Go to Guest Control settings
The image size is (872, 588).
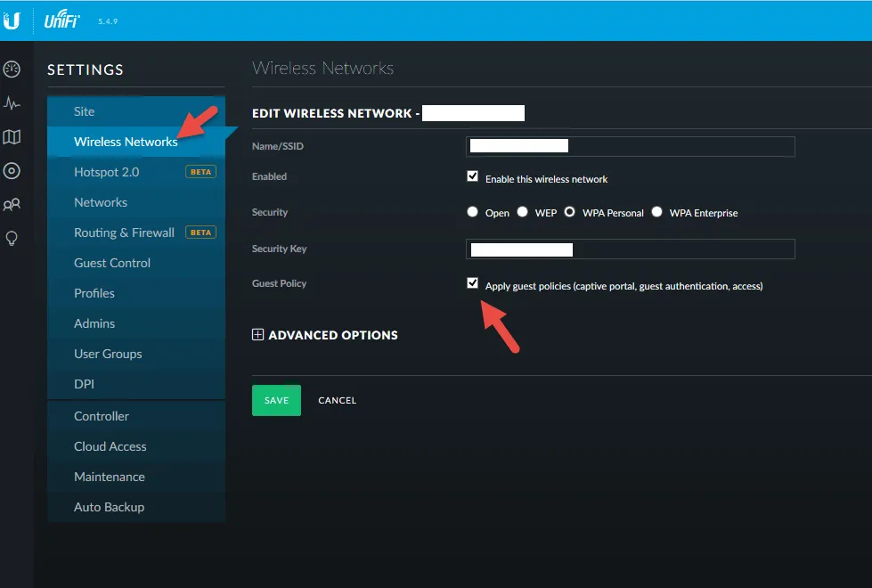(112, 263)
